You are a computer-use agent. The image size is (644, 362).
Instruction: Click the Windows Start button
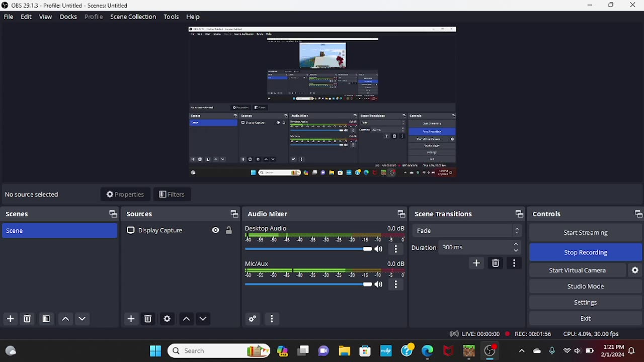(155, 350)
